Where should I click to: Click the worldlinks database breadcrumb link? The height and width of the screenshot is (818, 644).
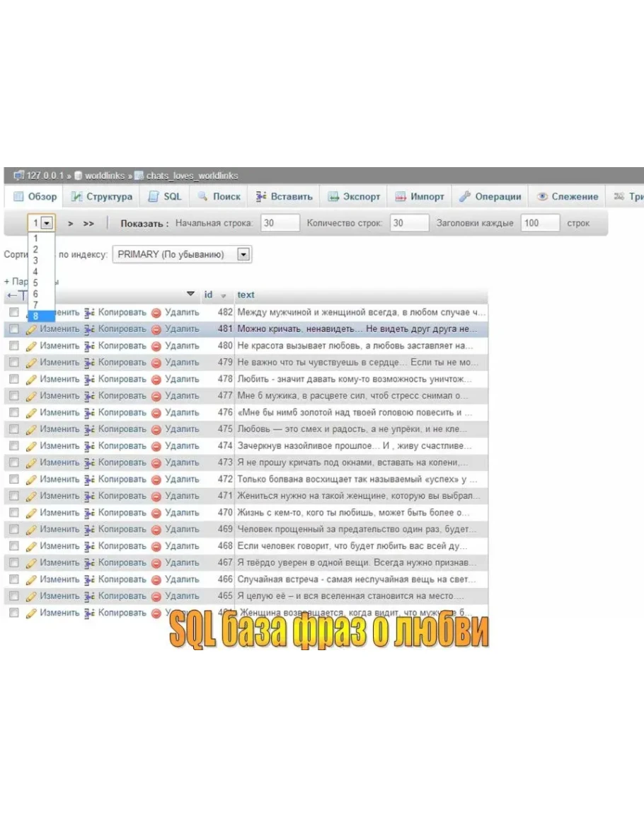(104, 176)
